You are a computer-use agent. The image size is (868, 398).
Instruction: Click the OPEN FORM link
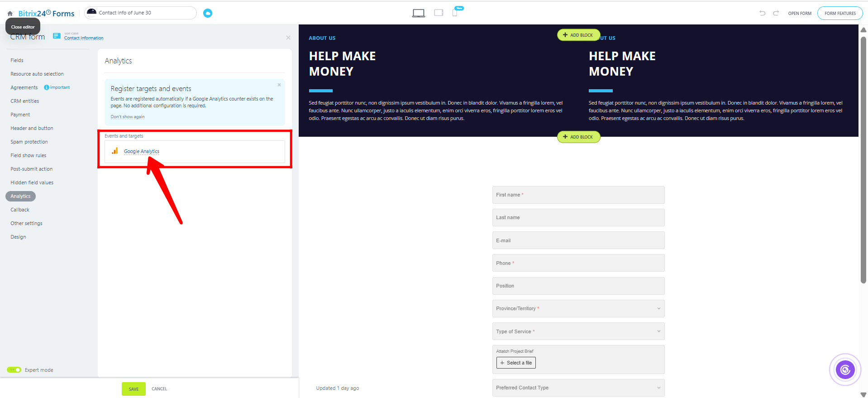(x=800, y=13)
